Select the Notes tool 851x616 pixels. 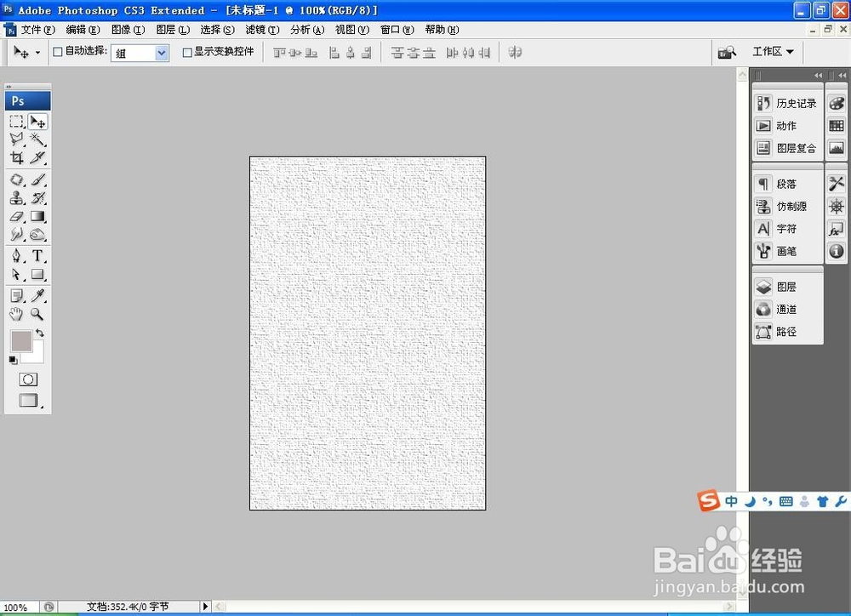[x=16, y=296]
